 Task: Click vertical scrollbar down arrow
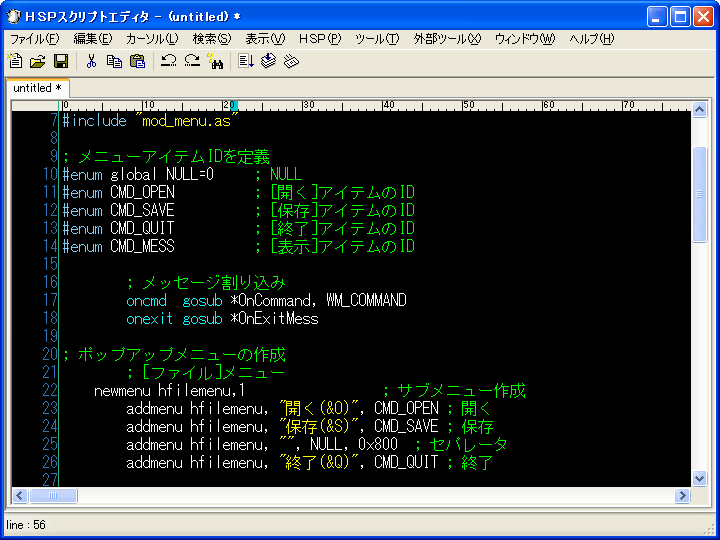tap(699, 478)
